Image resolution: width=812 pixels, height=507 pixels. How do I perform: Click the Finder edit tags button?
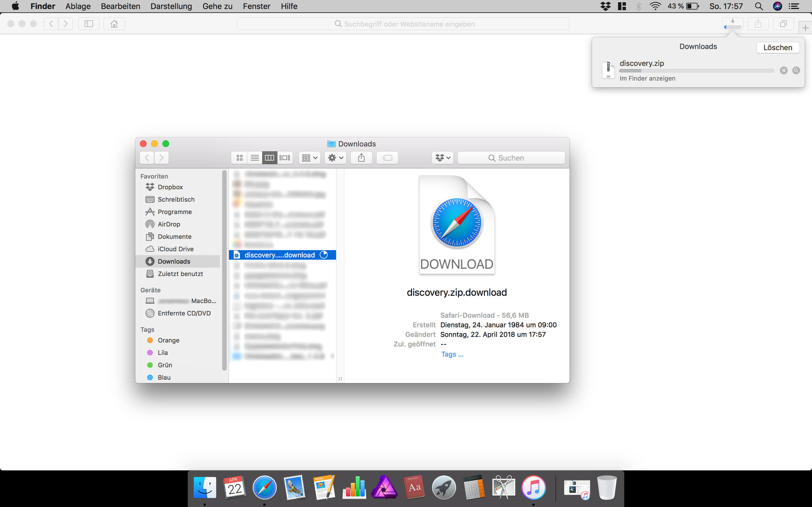(x=387, y=158)
